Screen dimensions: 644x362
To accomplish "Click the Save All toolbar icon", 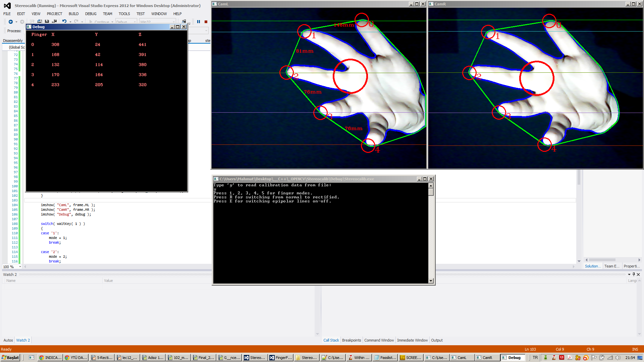I will (54, 21).
